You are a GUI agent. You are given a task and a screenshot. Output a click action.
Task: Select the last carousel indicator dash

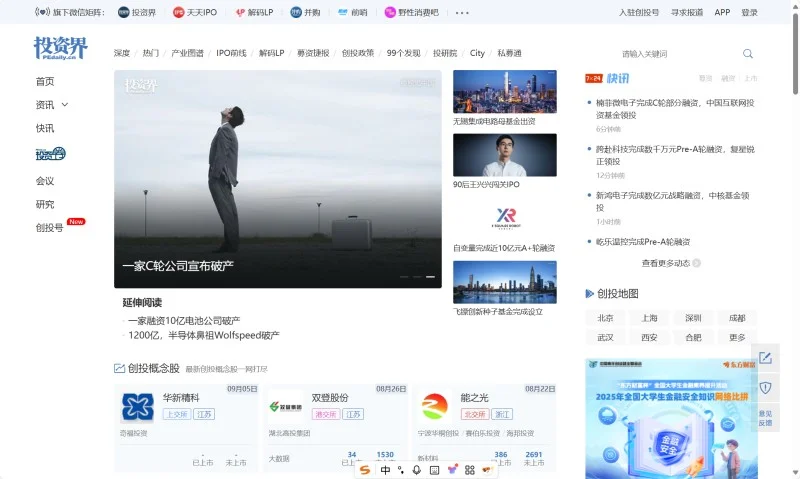click(x=431, y=276)
